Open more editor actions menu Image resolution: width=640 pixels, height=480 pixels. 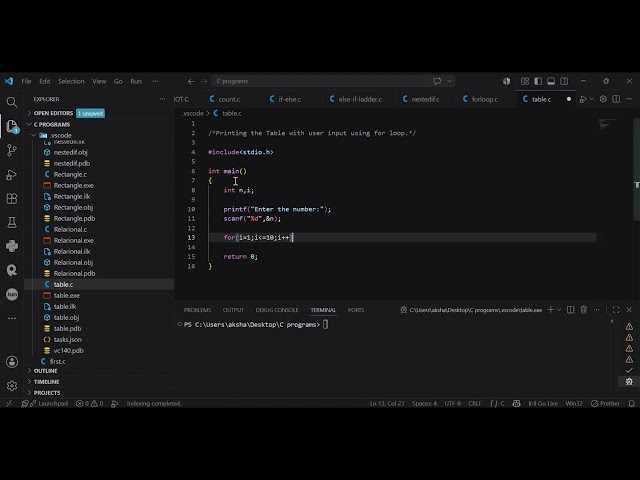(x=629, y=99)
